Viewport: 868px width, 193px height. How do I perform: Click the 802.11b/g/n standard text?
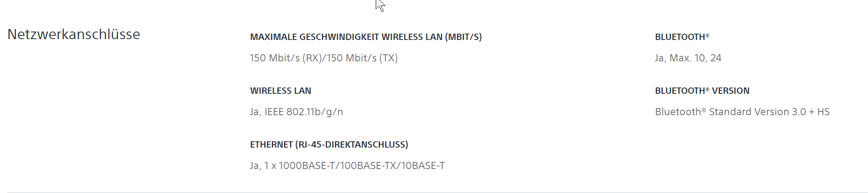(x=315, y=112)
